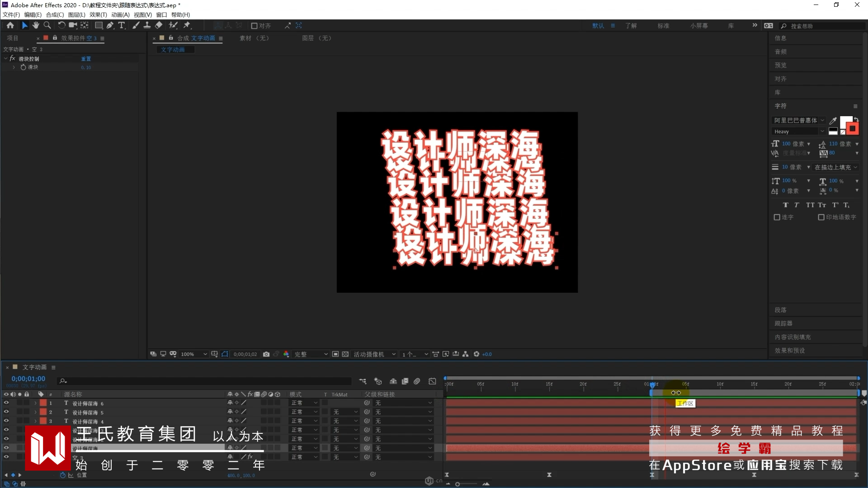The width and height of the screenshot is (868, 488).
Task: Enable the 对齐 snapping checkbox
Action: (254, 26)
